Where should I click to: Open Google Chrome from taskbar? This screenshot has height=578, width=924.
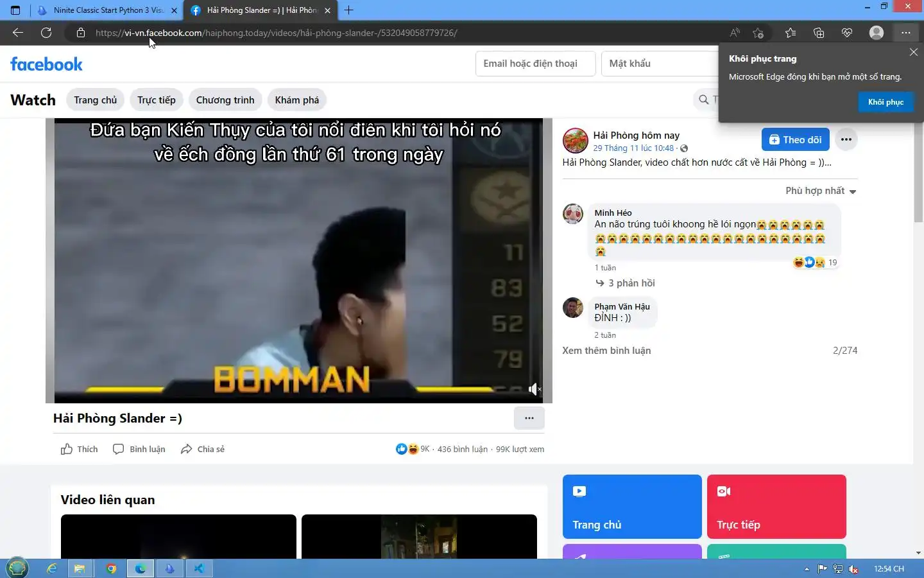click(x=111, y=568)
